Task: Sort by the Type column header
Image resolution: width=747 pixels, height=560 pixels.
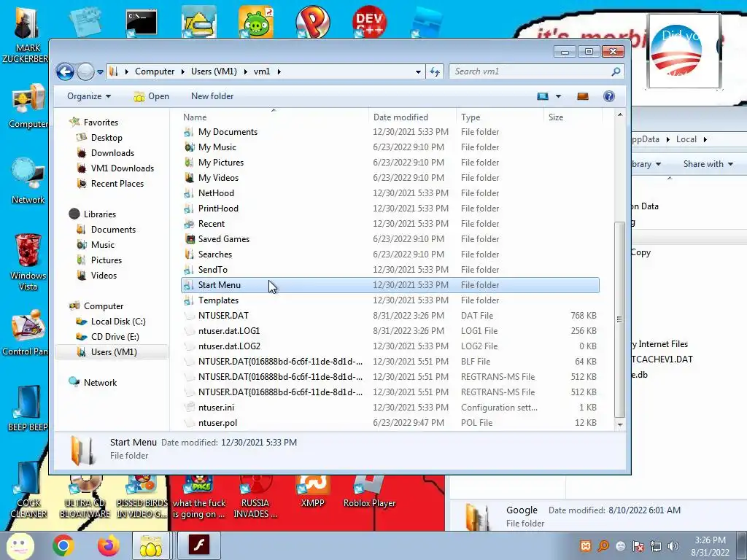Action: [471, 117]
